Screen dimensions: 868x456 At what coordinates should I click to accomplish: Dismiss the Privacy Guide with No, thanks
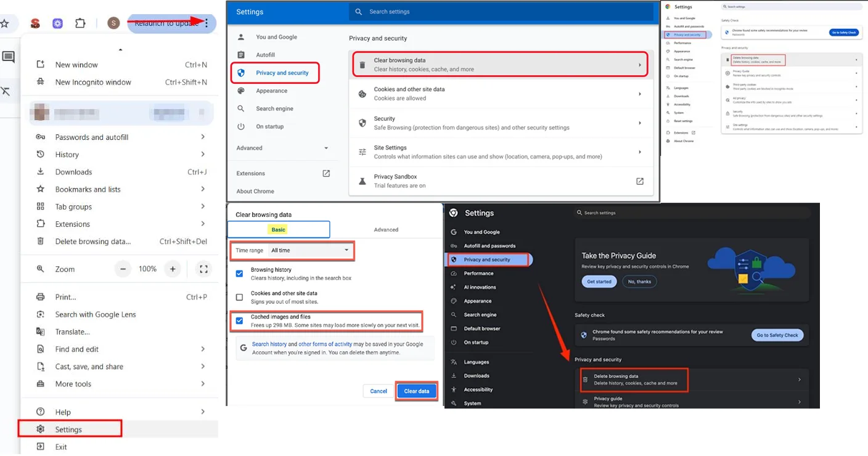pyautogui.click(x=639, y=282)
